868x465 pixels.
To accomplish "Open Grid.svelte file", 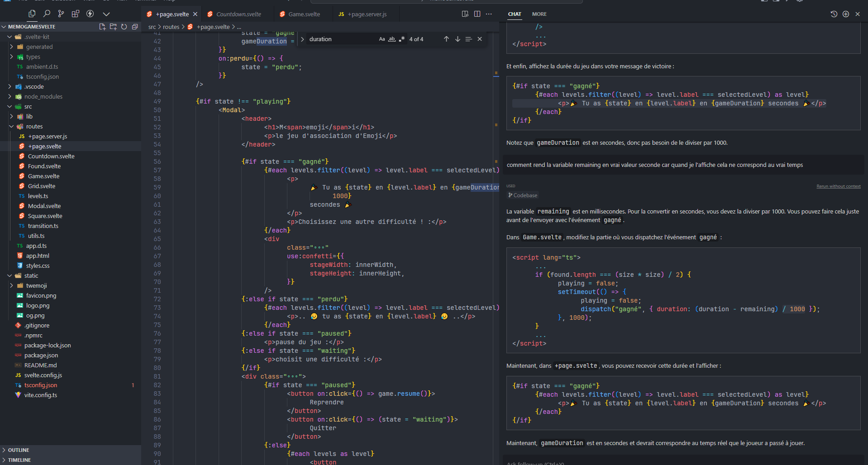I will (x=71, y=186).
